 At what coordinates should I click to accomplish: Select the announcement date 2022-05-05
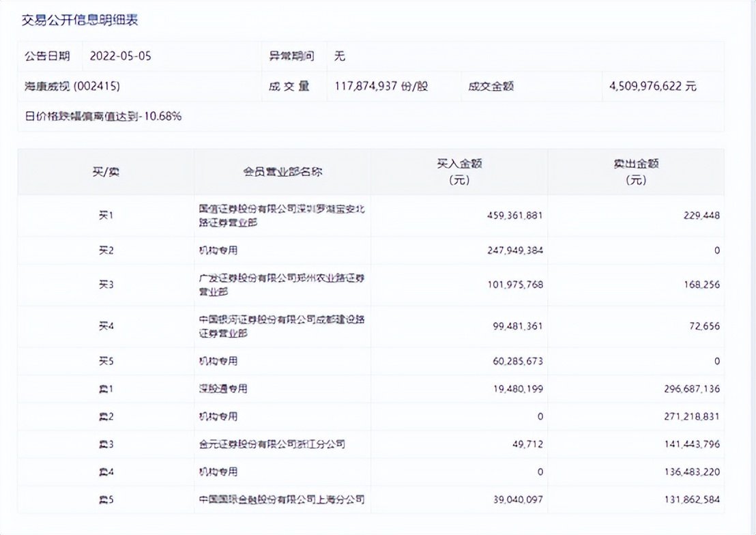[x=121, y=57]
